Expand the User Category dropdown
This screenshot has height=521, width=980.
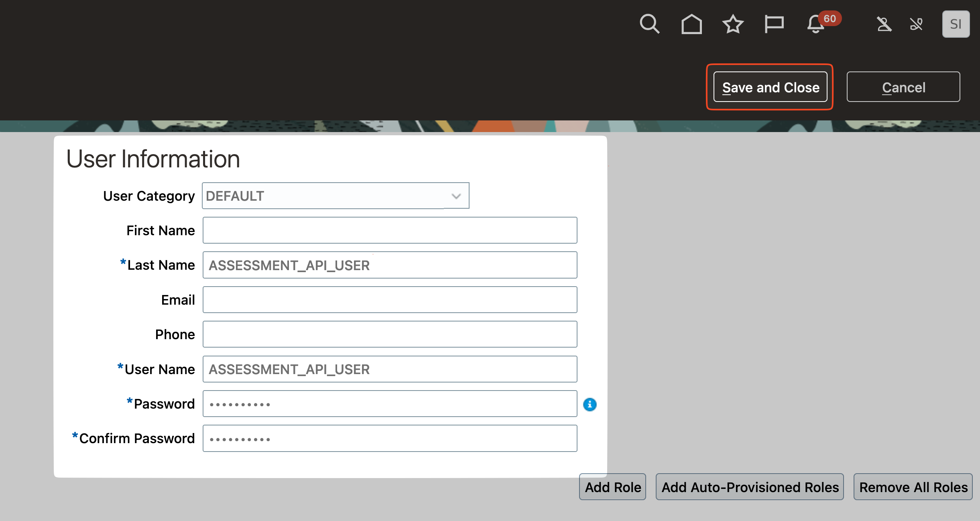[325, 196]
